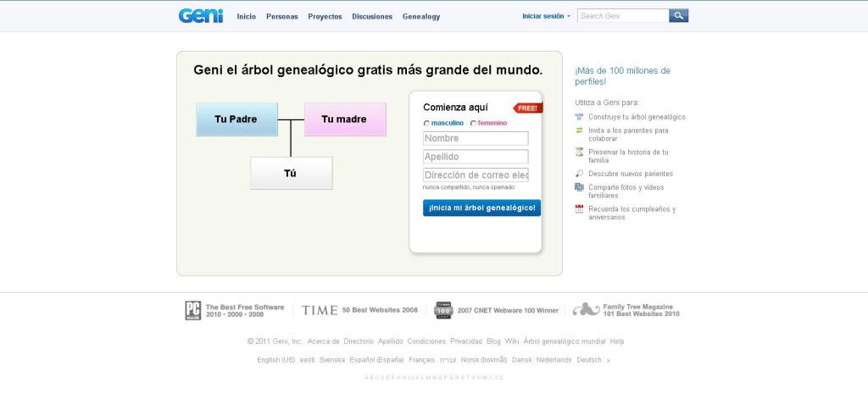868x399 pixels.
Task: Click the CNET Webware 100 badge
Action: 442,310
